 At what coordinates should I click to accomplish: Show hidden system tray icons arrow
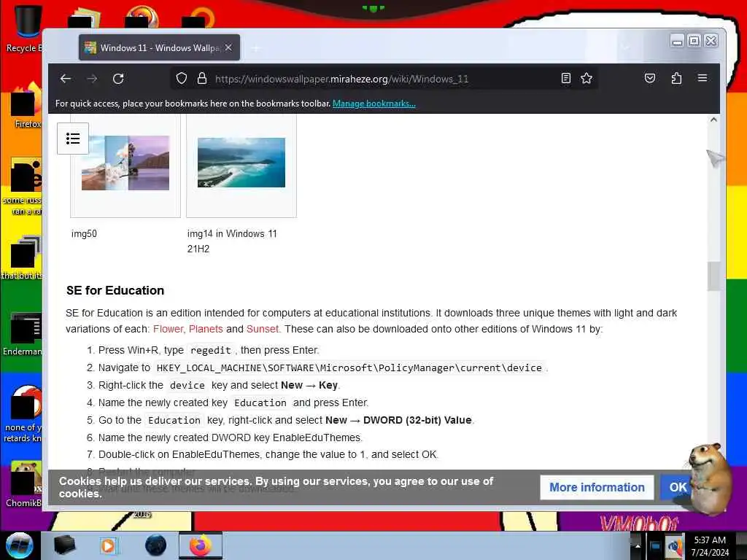(x=638, y=545)
